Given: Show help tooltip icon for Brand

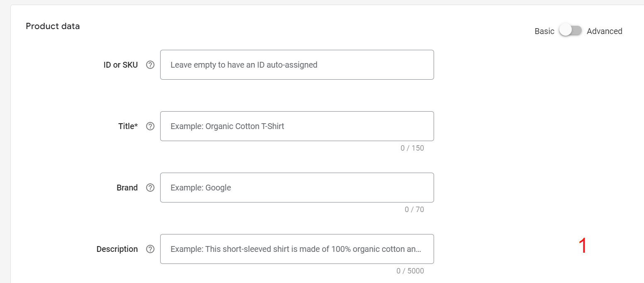Looking at the screenshot, I should pos(150,188).
